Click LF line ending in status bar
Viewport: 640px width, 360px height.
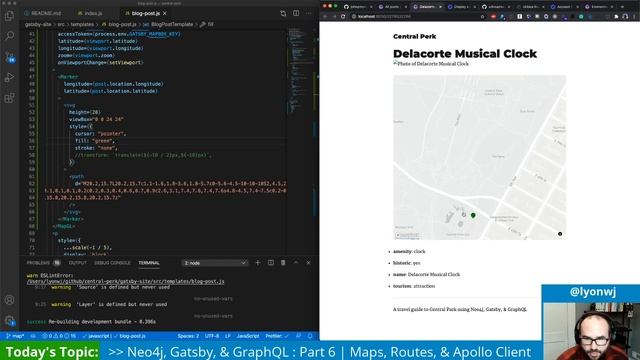[x=228, y=336]
